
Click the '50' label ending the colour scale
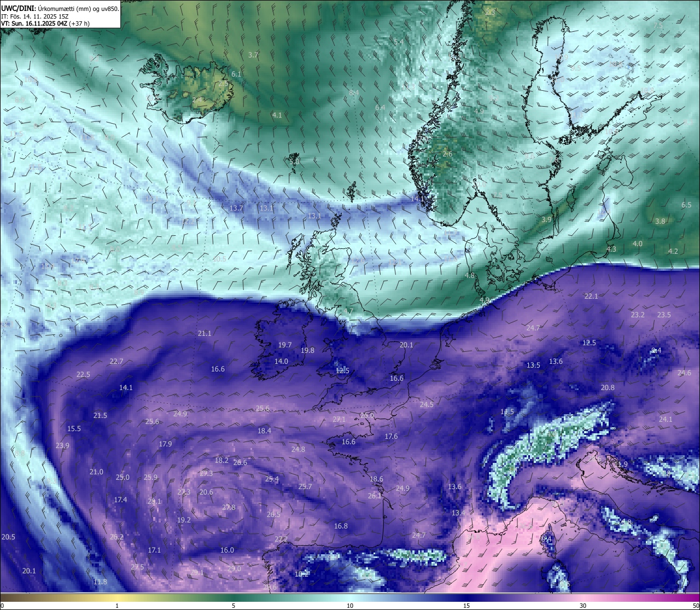(x=696, y=606)
